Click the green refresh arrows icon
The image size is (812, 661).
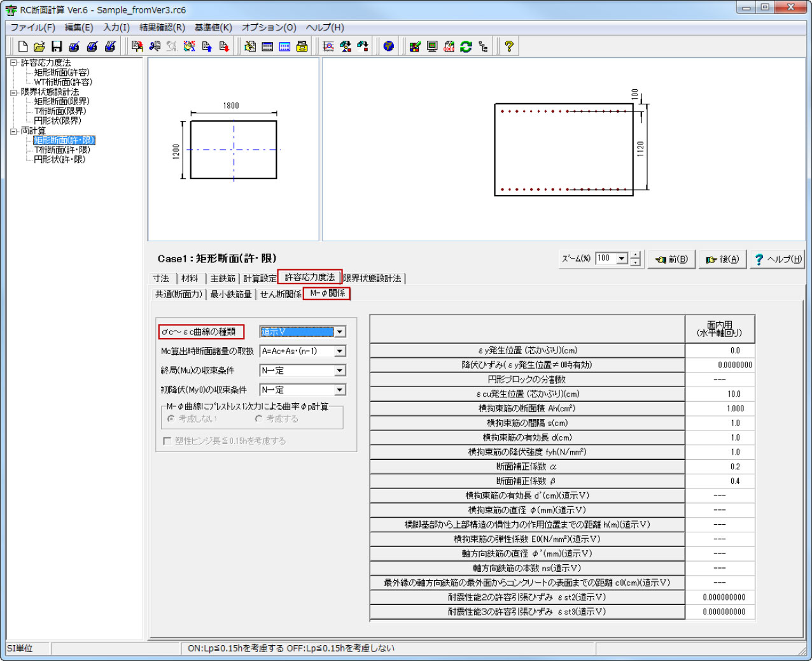point(466,46)
